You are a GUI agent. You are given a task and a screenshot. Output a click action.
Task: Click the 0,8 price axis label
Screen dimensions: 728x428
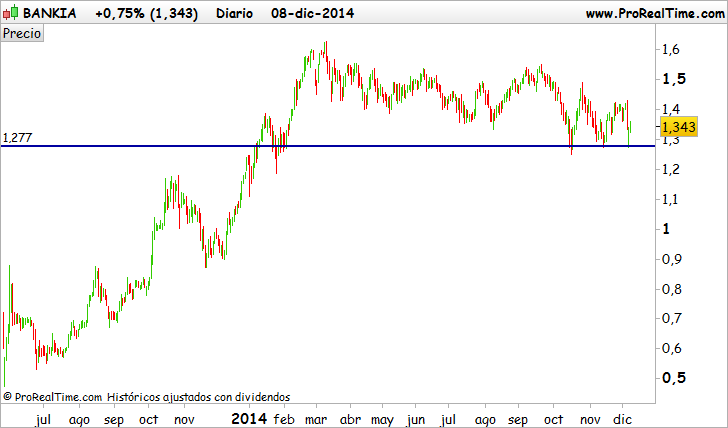pos(671,289)
